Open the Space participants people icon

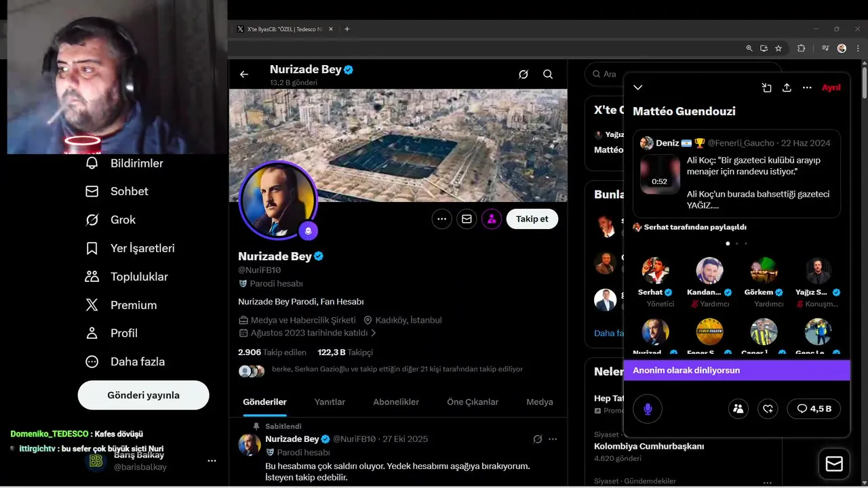[x=738, y=409]
